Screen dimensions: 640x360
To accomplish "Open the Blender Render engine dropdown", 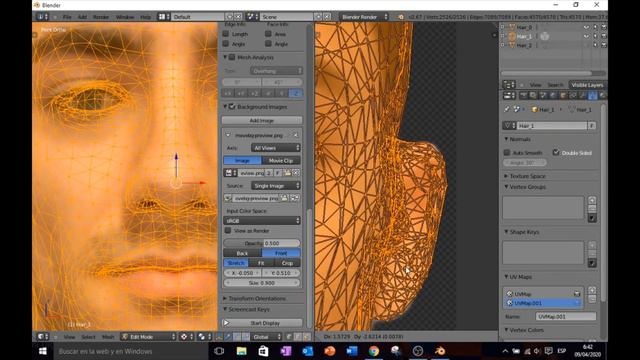I will point(364,17).
